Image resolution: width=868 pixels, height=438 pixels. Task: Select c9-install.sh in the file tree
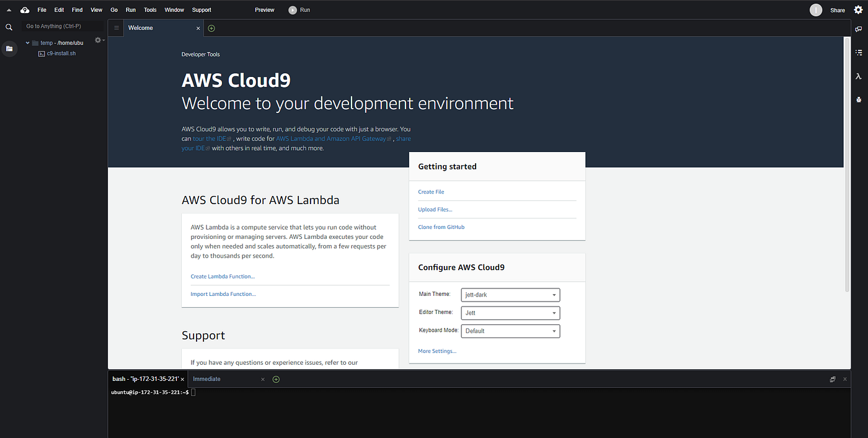point(61,53)
